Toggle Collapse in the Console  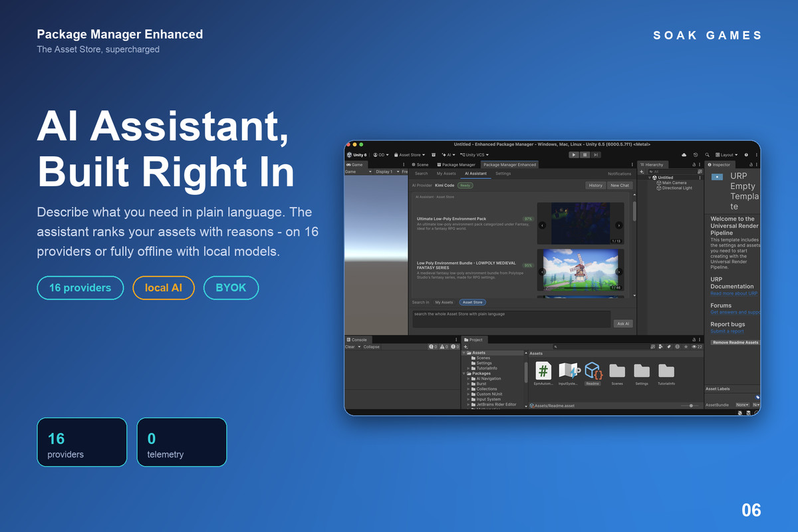pos(372,346)
